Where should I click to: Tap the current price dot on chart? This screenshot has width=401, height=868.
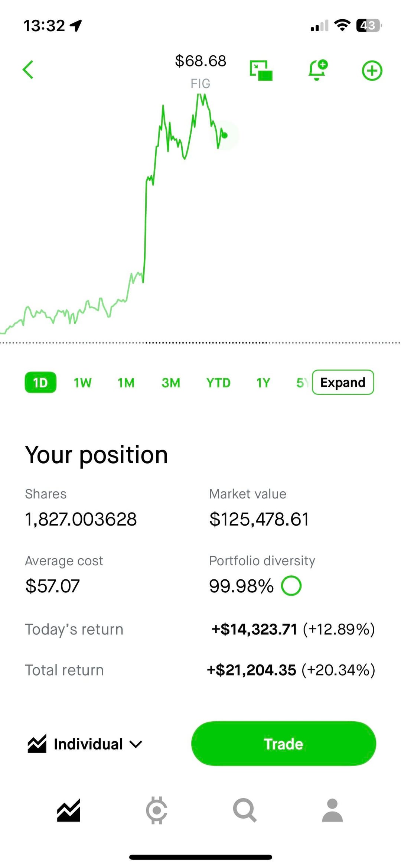pyautogui.click(x=224, y=135)
